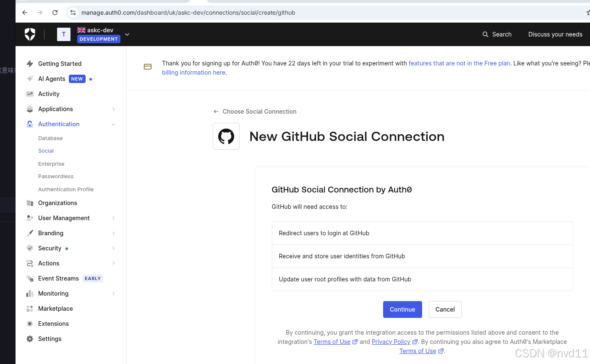Open Marketplace in sidebar

(x=55, y=309)
